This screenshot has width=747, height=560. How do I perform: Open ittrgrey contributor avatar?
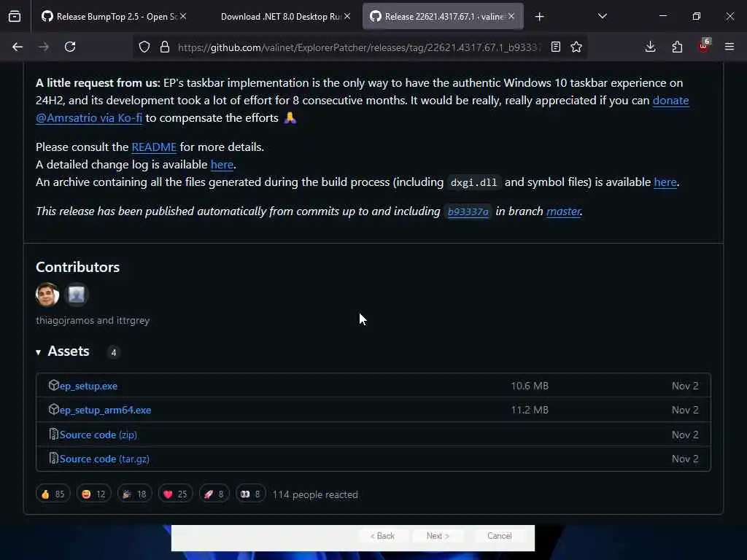pyautogui.click(x=76, y=295)
